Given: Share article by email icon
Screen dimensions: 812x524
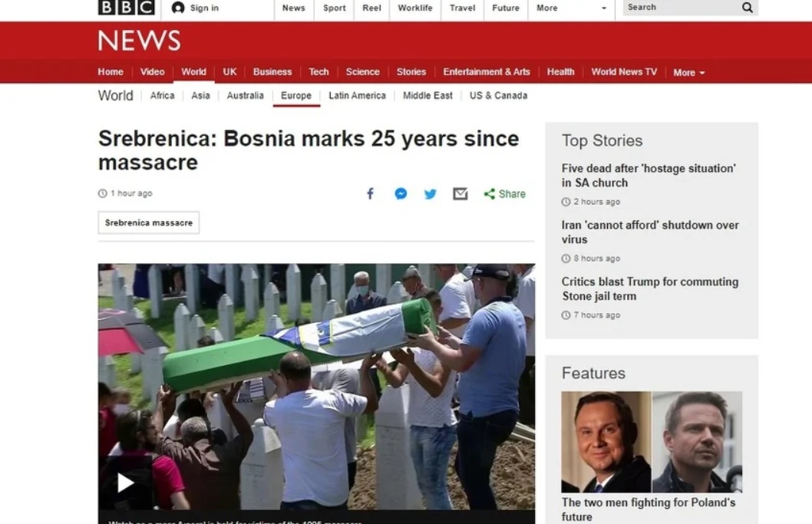Looking at the screenshot, I should coord(460,193).
